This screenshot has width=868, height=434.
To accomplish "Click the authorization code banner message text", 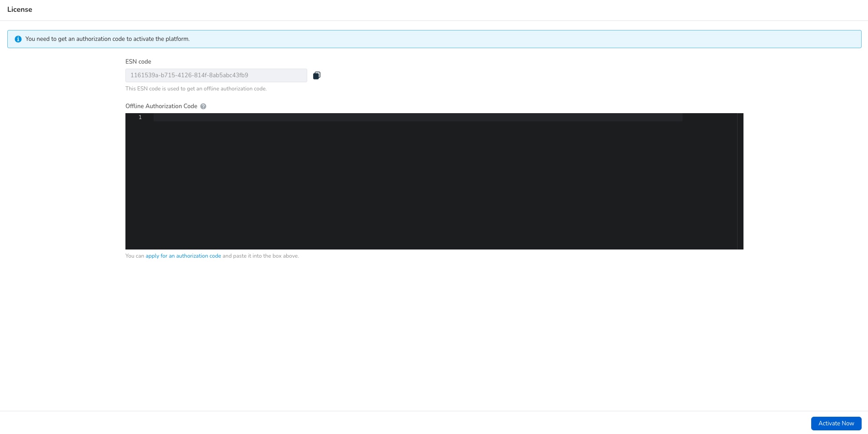I will click(108, 39).
